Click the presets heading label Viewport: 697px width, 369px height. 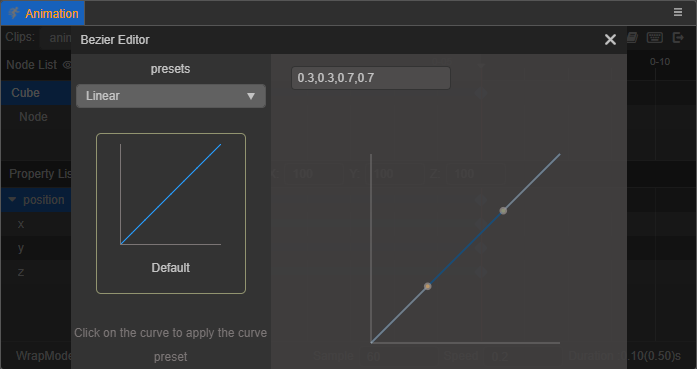pos(170,69)
